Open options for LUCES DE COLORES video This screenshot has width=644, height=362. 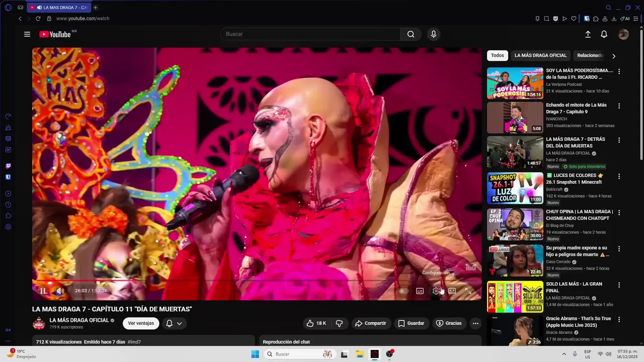click(x=619, y=176)
